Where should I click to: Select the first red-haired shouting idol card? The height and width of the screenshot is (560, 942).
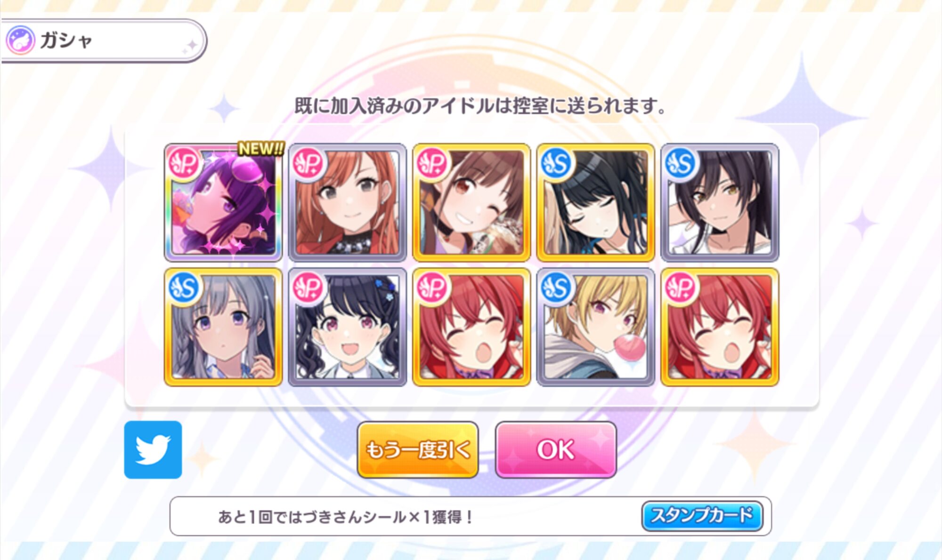(x=471, y=327)
